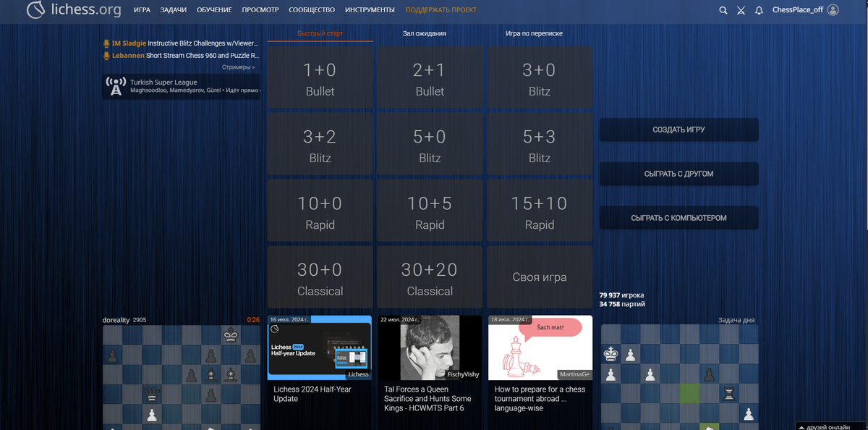Screen dimensions: 868x430
Task: Switch to Зал ожидания tab
Action: pyautogui.click(x=425, y=33)
